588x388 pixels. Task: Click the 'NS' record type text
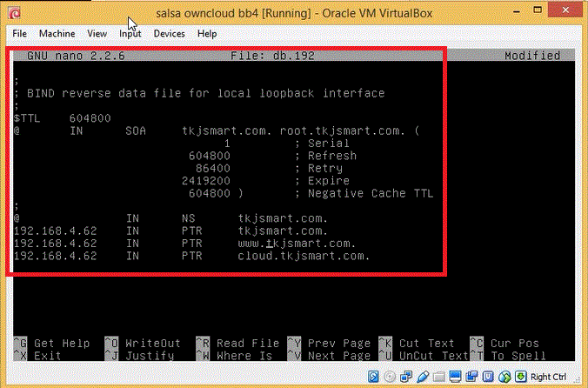189,218
